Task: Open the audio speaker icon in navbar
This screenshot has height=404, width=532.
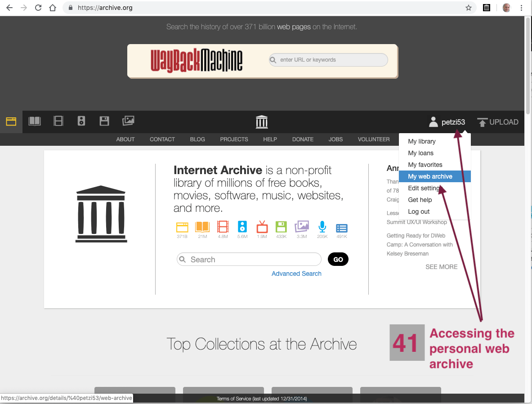Action: (81, 121)
